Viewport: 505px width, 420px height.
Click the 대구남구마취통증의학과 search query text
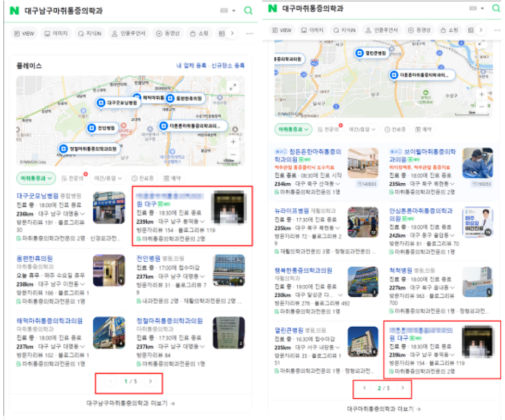pos(64,10)
